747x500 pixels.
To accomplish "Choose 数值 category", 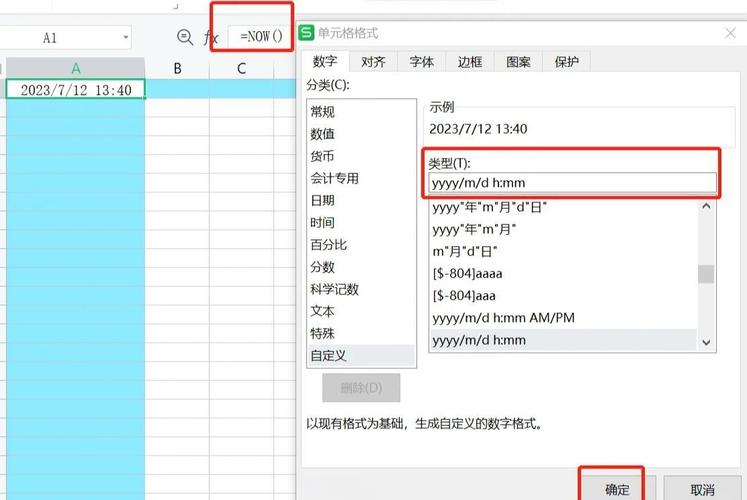I will tap(361, 134).
